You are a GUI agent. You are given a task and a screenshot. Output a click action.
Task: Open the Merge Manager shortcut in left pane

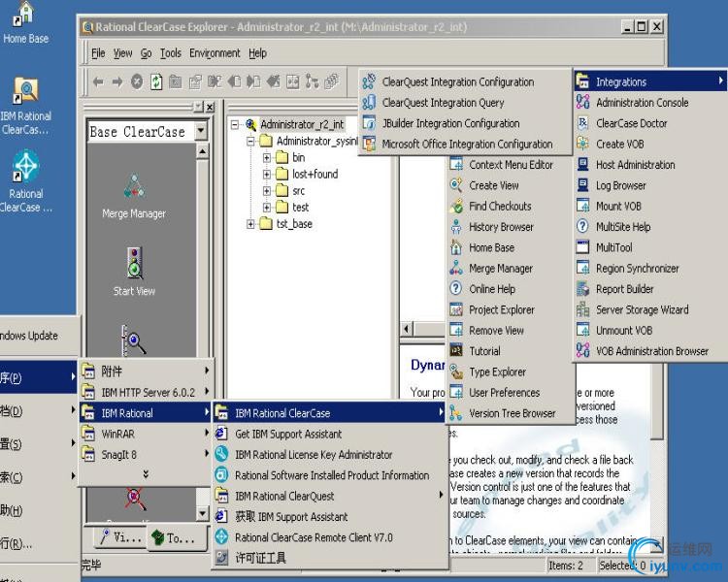click(134, 196)
